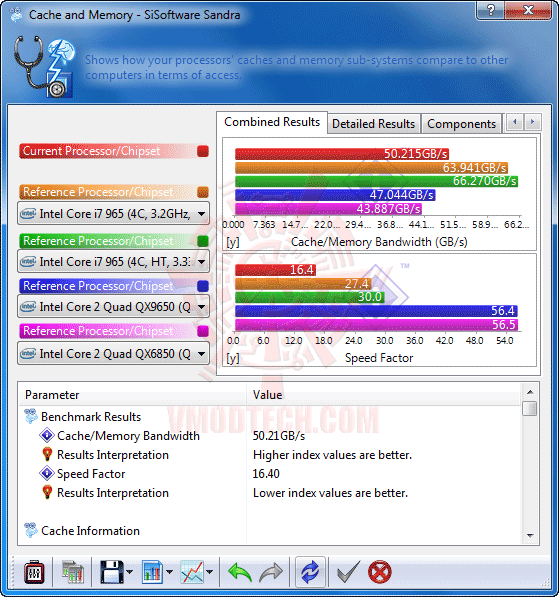
Task: Click the blue refresh arrows button
Action: click(310, 571)
